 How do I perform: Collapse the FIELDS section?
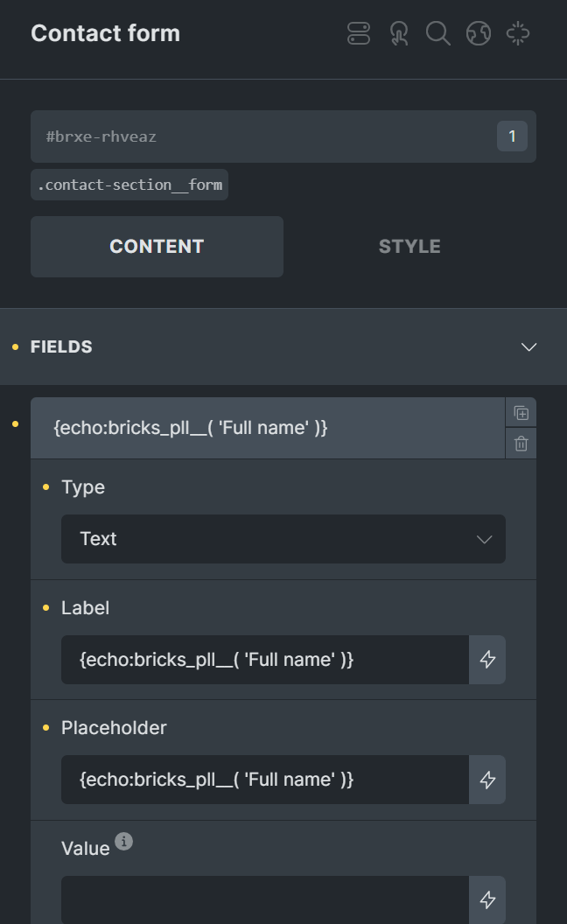(x=528, y=346)
